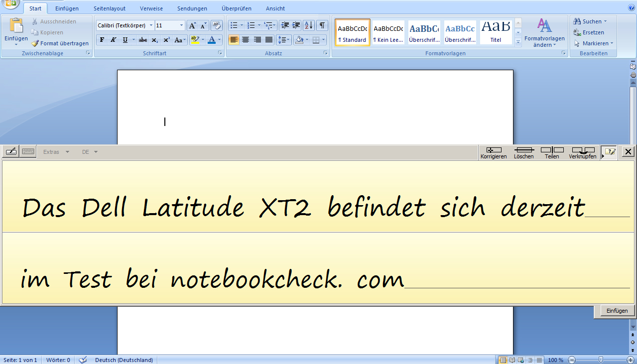
Task: Select align left in Absatz group
Action: coord(234,40)
